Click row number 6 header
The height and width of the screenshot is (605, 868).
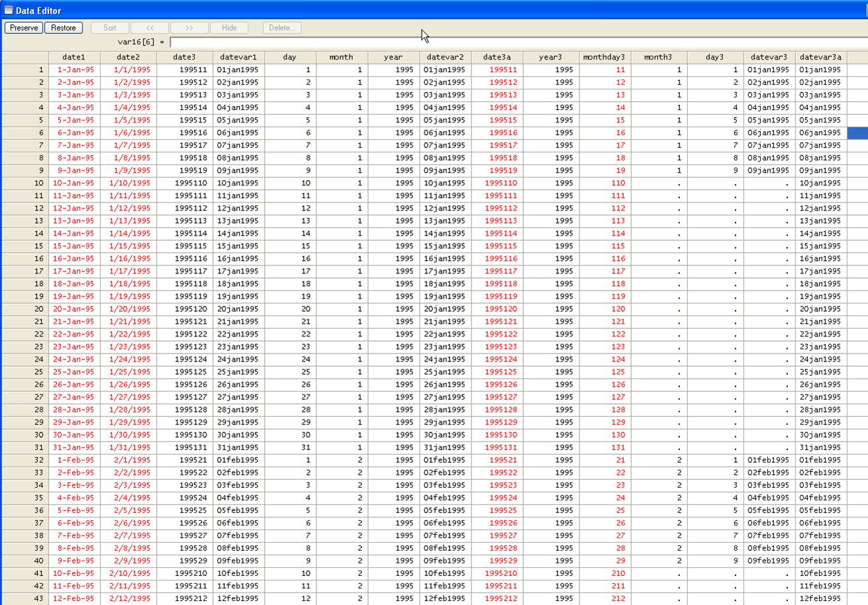point(25,132)
